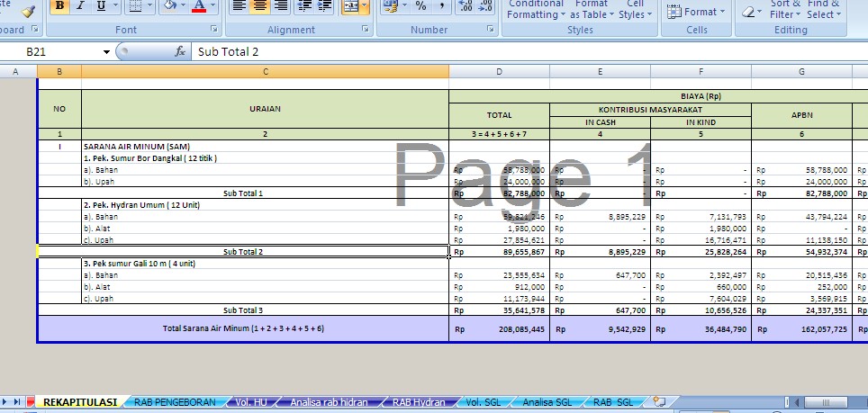Click the Format Painter brush icon

(x=28, y=10)
